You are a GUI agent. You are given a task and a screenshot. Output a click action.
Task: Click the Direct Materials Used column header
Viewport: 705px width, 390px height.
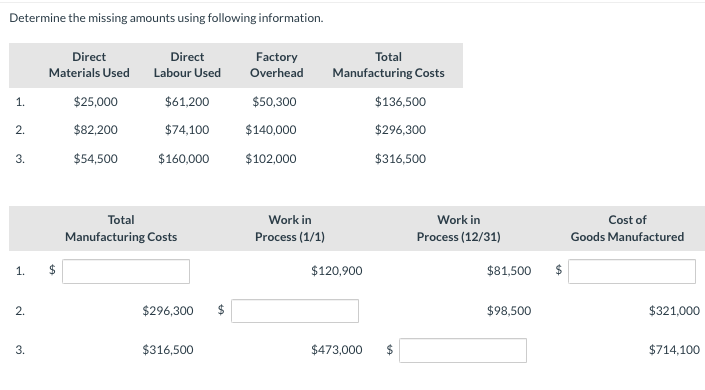[x=89, y=65]
